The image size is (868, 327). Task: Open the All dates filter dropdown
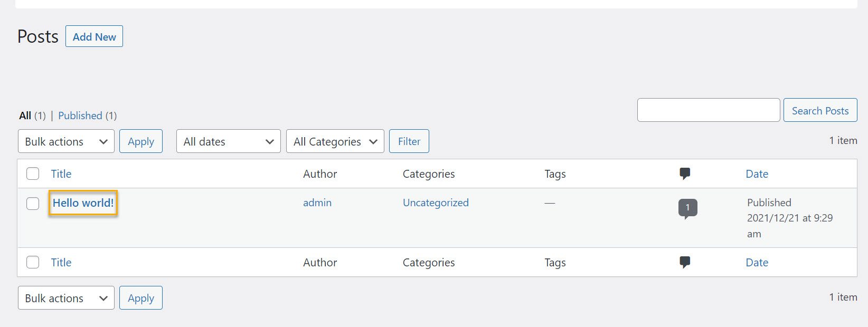228,141
